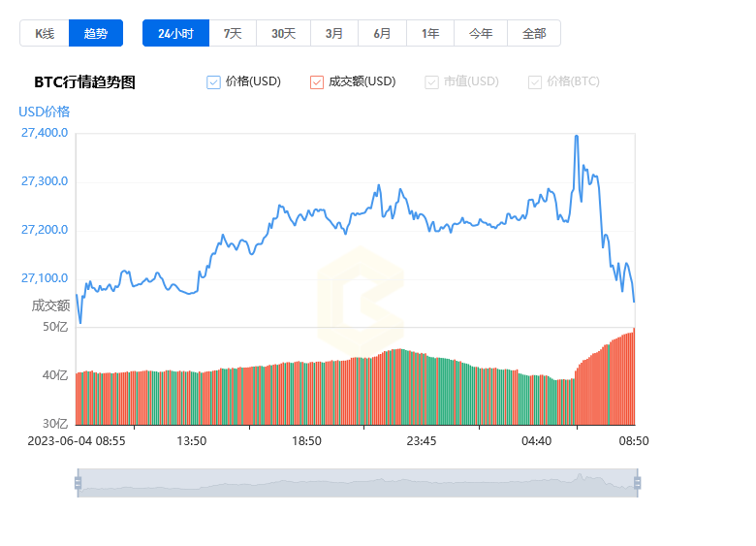This screenshot has width=756, height=546.
Task: Click the left range slider handle
Action: [x=78, y=483]
